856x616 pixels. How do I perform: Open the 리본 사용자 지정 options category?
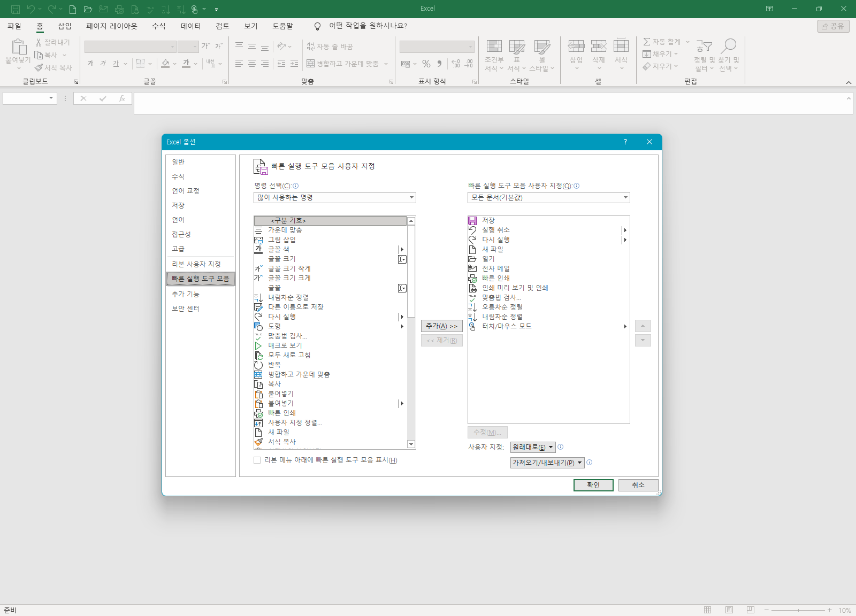tap(200, 264)
